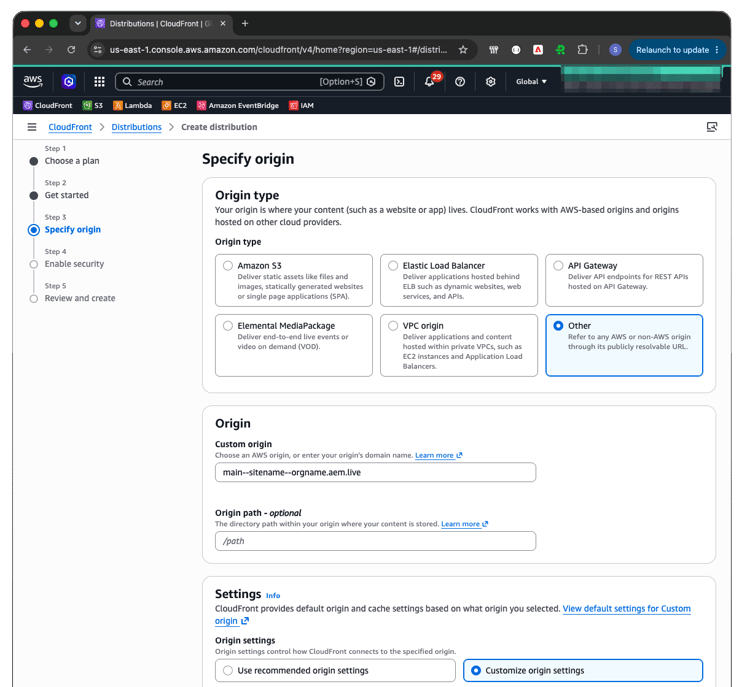Open the Amazon Q assistant icon

point(68,82)
